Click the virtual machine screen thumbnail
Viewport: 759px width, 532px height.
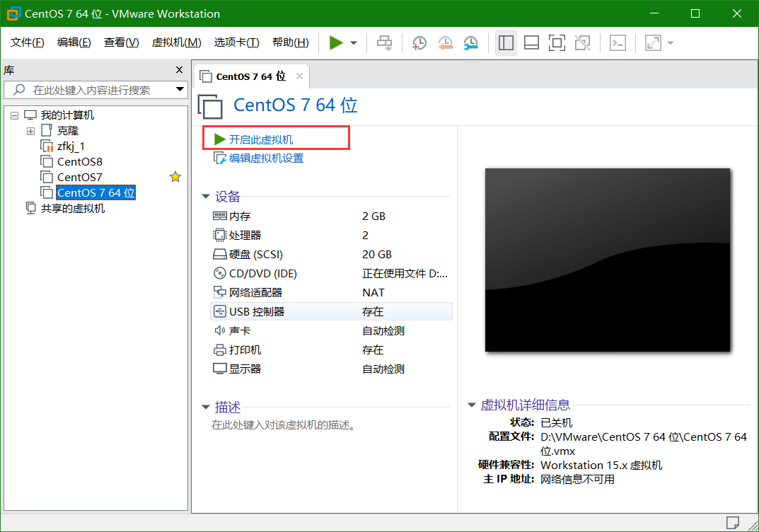point(608,260)
